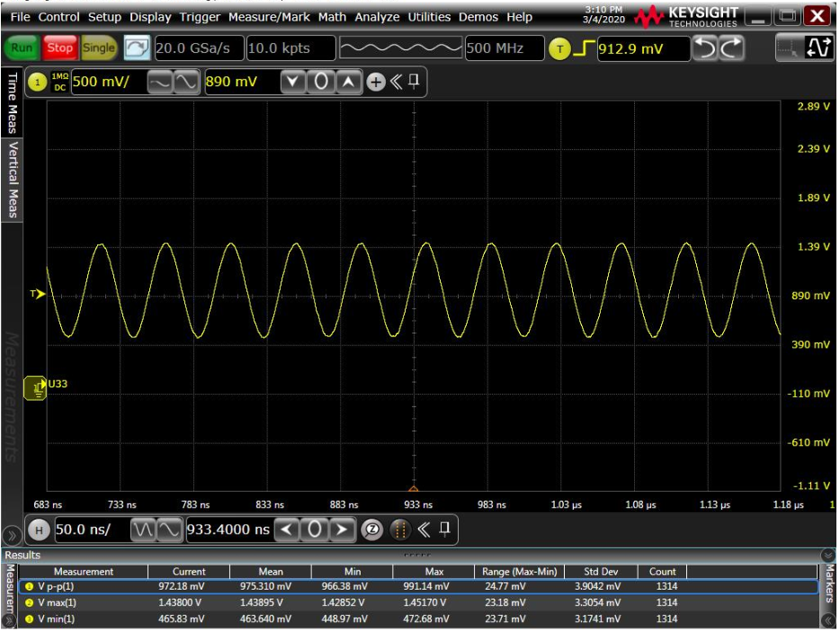This screenshot has width=840, height=631.
Task: Collapse the horizontal toolbar with double chevron
Action: [424, 529]
